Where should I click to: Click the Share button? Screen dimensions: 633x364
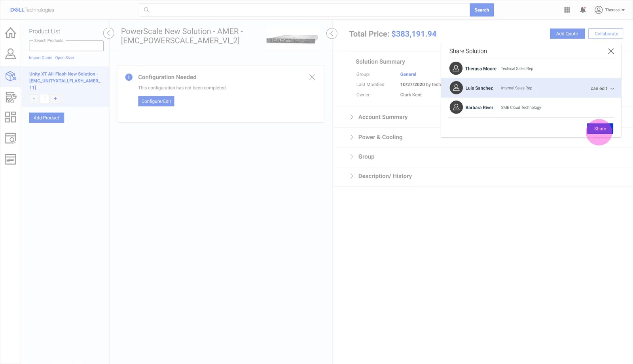click(x=600, y=129)
